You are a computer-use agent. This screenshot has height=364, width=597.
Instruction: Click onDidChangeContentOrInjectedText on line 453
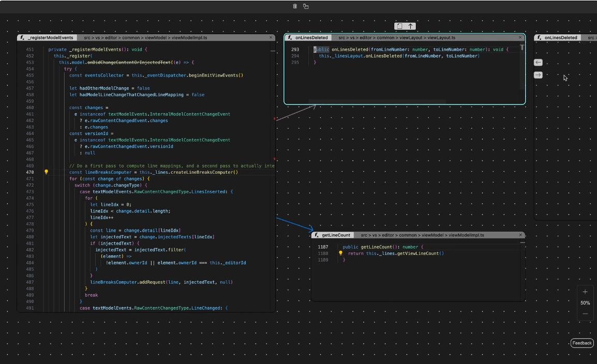click(x=129, y=63)
